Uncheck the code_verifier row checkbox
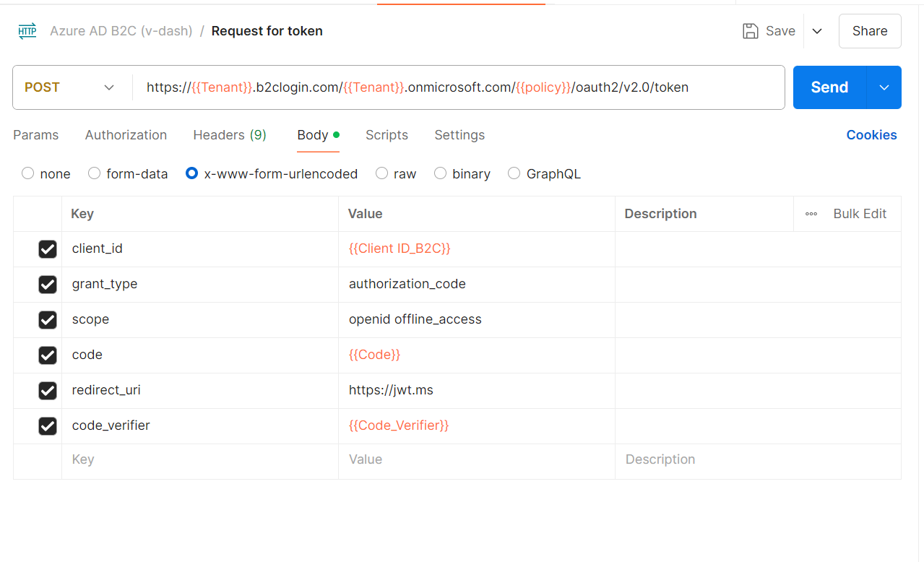The height and width of the screenshot is (562, 924). tap(48, 426)
